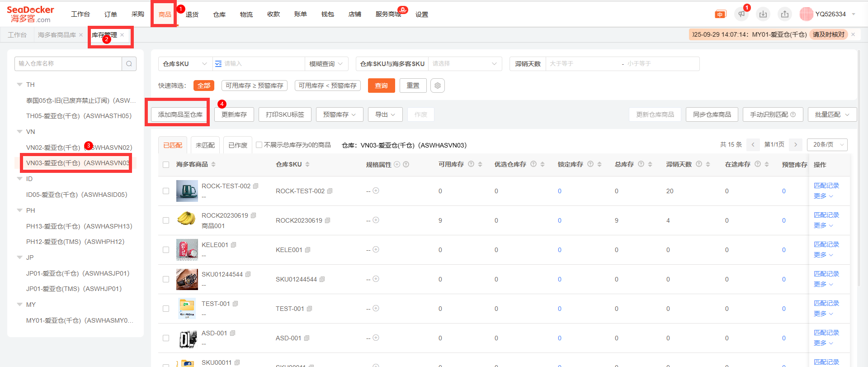Click the language switch 中 icon
Viewport: 868px width, 367px height.
pos(720,14)
